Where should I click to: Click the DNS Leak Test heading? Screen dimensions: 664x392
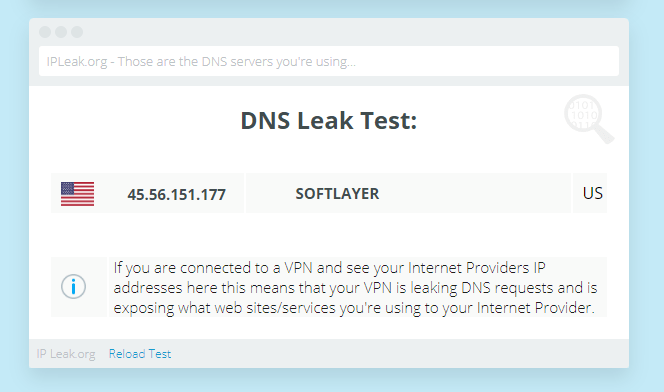tap(329, 121)
